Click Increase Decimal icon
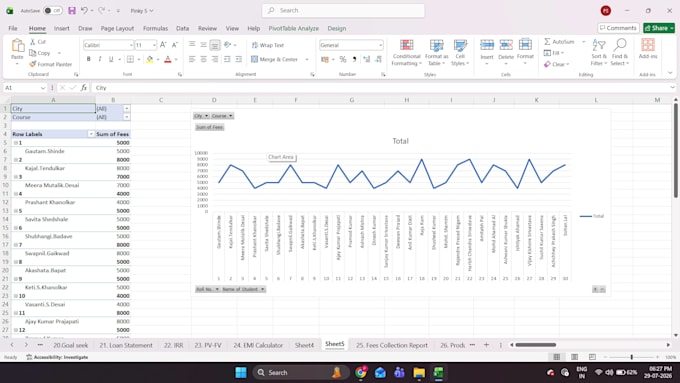Viewport: 680px width, 383px height. pos(367,59)
